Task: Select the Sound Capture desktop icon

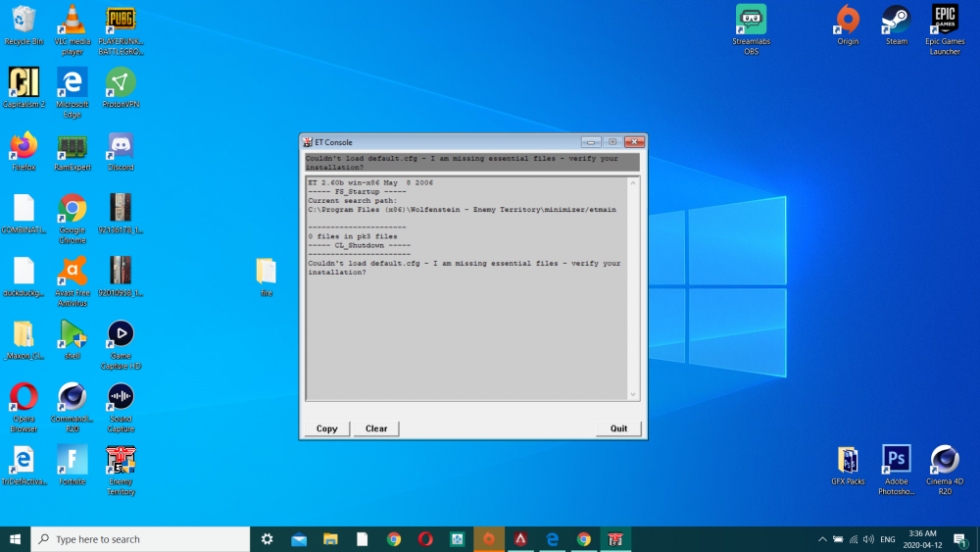Action: [121, 408]
